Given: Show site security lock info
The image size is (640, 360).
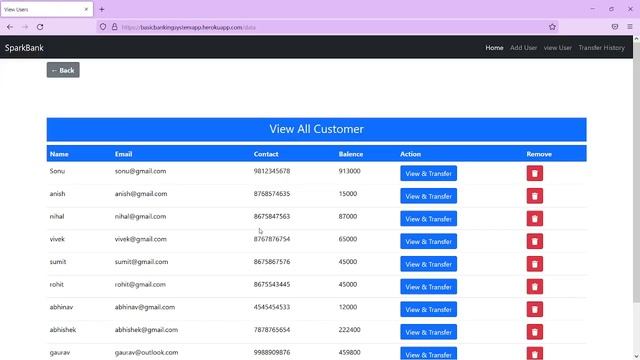Looking at the screenshot, I should point(115,27).
